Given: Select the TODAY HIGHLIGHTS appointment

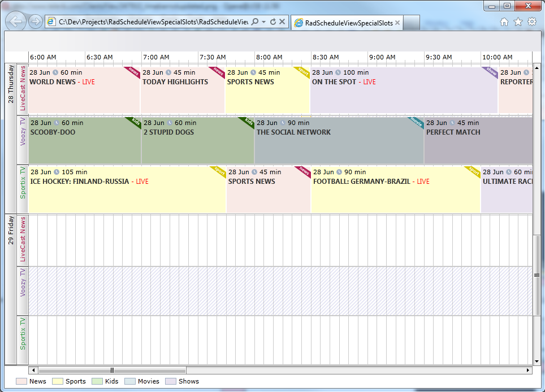Looking at the screenshot, I should point(183,90).
